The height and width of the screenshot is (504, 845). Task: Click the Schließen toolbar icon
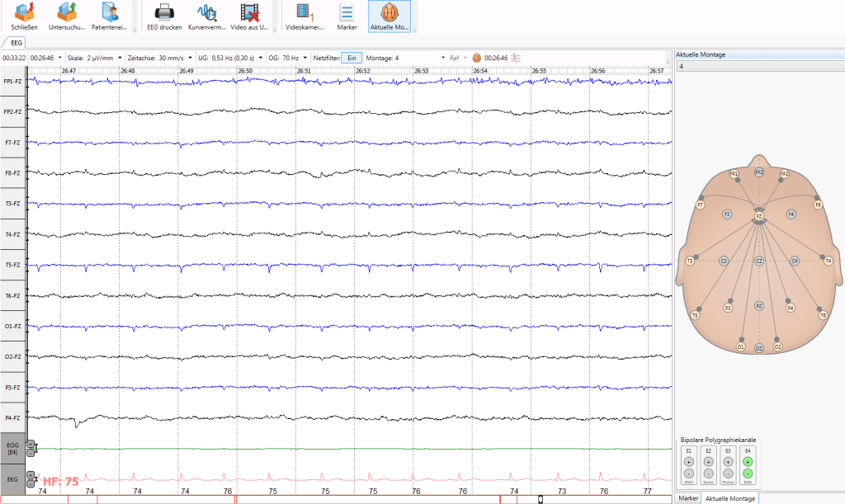point(25,16)
